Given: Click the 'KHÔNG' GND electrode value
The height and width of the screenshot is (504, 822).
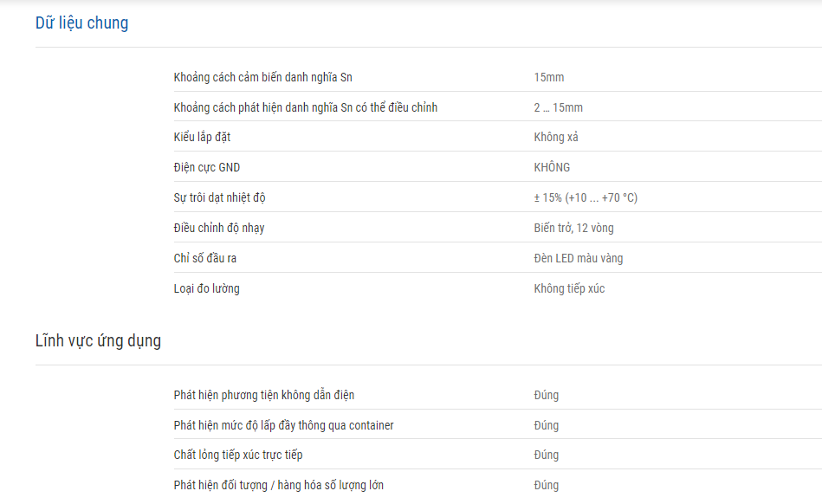Looking at the screenshot, I should tap(552, 168).
